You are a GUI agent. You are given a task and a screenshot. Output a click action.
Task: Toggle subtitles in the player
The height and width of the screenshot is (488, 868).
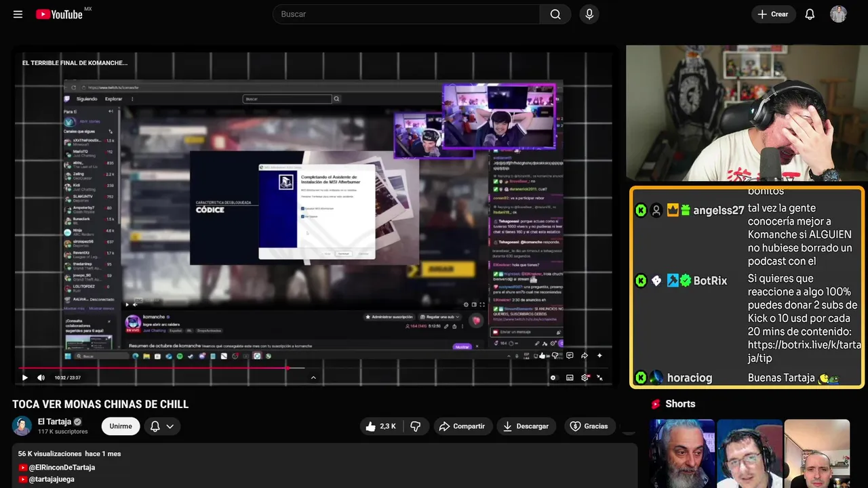click(x=570, y=378)
